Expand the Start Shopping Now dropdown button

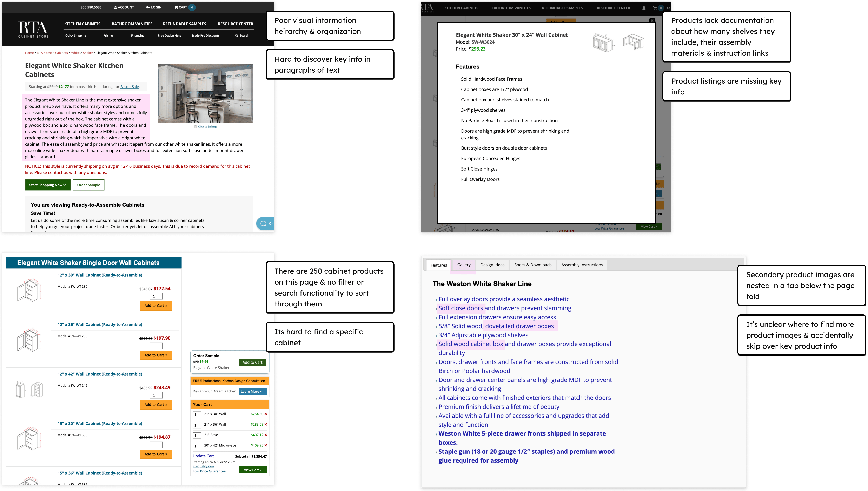[x=48, y=185]
